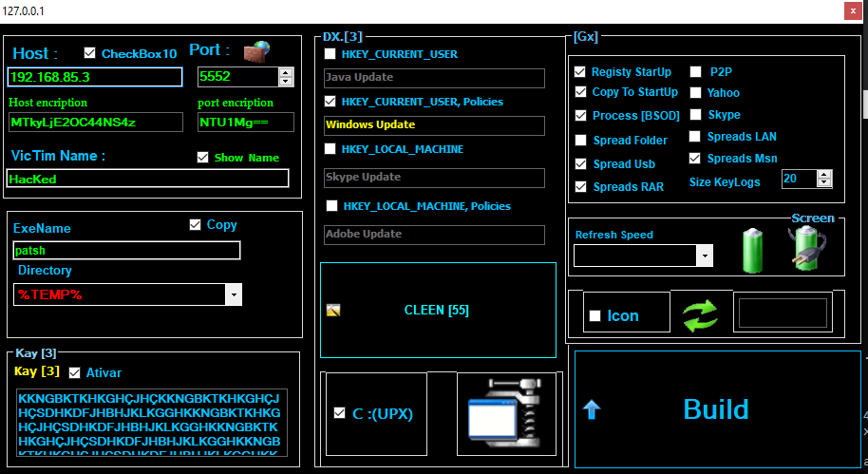Viewport: 868px width, 474px height.
Task: Click the up arrow on the Port stepper
Action: [286, 72]
